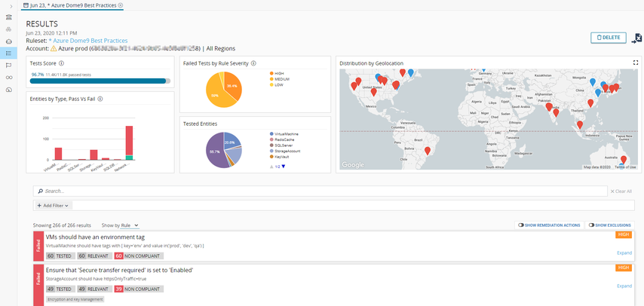Toggle SHOW REMEDIATION ACTIONS

click(x=549, y=225)
